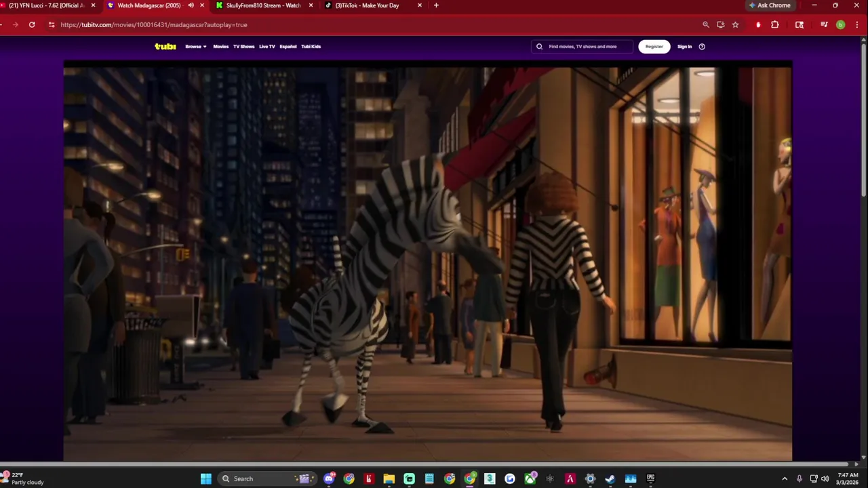The height and width of the screenshot is (488, 868).
Task: Open the media controls icon
Action: (x=824, y=24)
